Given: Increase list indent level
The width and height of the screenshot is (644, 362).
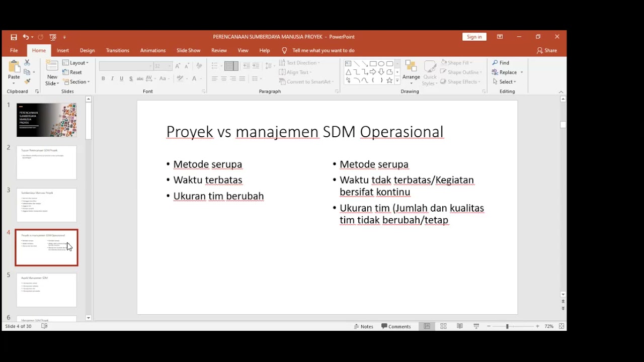Looking at the screenshot, I should coord(256,66).
